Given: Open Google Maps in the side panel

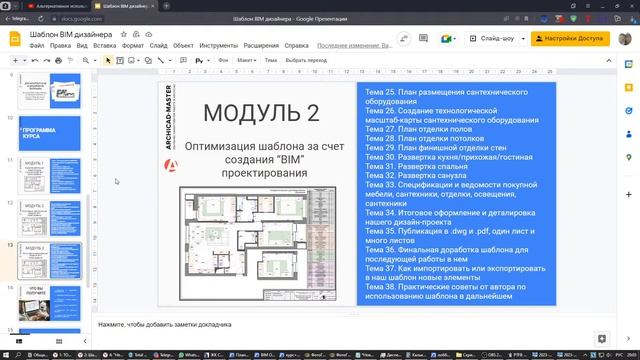Looking at the screenshot, I should (x=629, y=157).
